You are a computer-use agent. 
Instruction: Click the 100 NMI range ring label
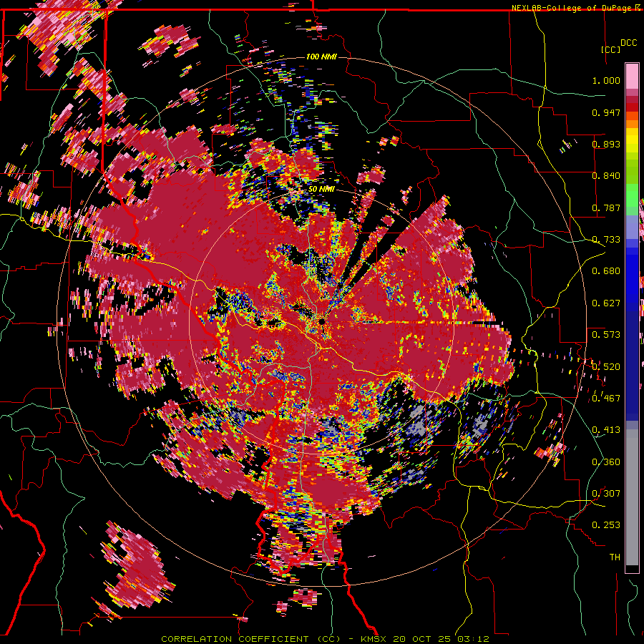[x=321, y=57]
